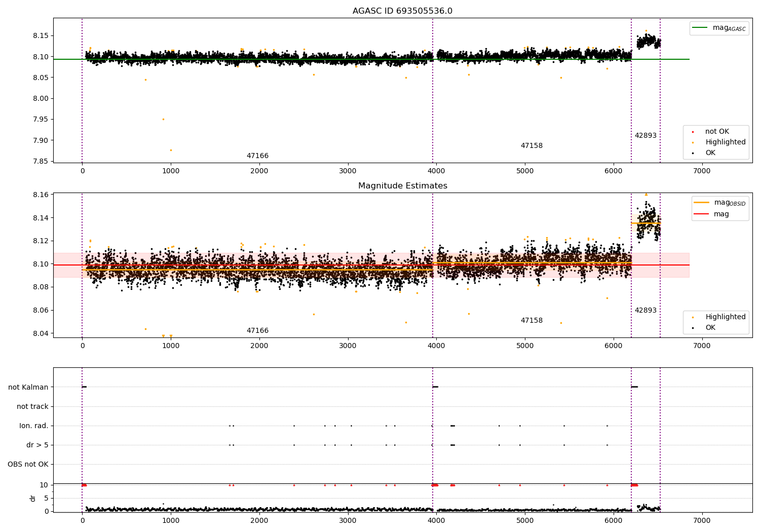Viewport: 760px width, 532px height.
Task: Click x-tick 5000 on middle panel
Action: 525,346
